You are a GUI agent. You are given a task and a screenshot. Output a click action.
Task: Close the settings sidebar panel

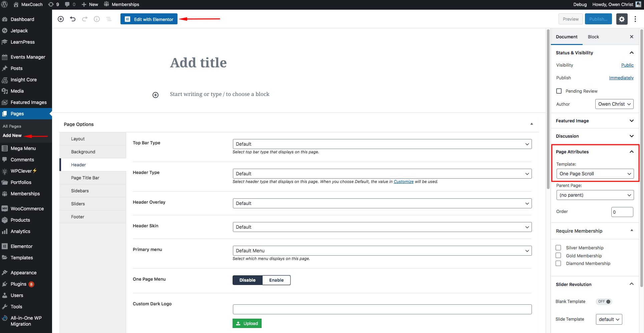[632, 37]
